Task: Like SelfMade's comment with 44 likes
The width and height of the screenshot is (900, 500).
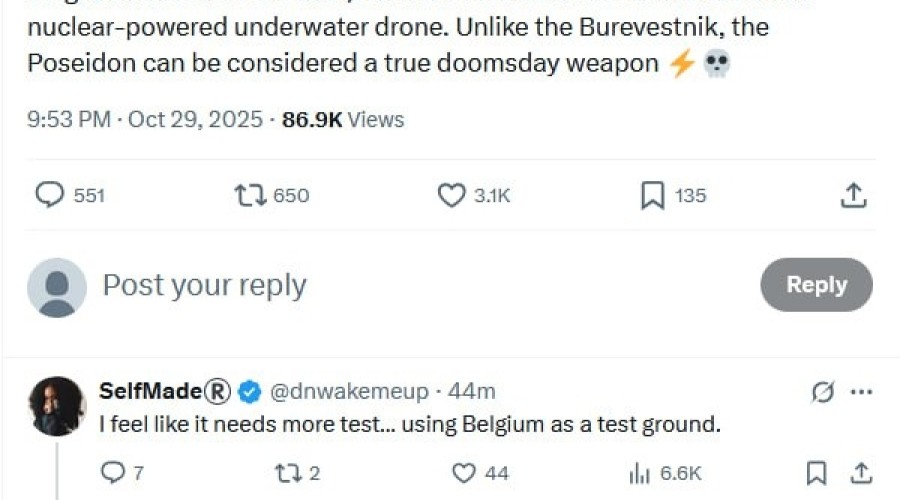Action: point(463,473)
